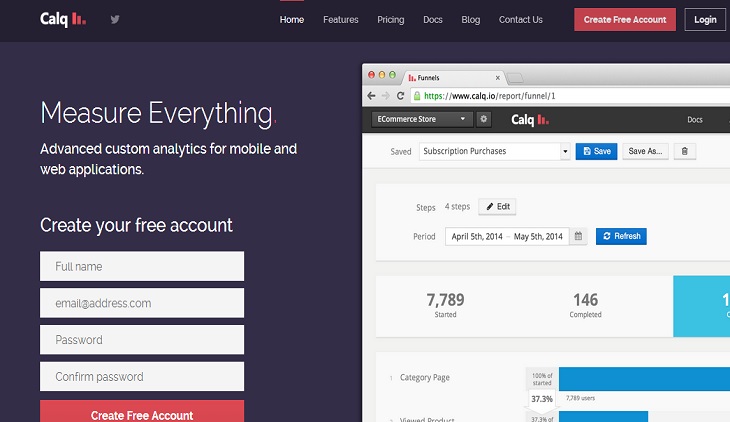Click header Create Free Account button
Viewport: 730px width, 422px height.
tap(625, 20)
